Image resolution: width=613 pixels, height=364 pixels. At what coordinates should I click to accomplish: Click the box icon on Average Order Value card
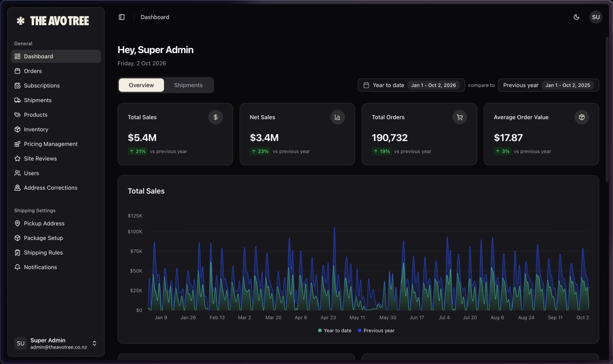click(x=582, y=117)
